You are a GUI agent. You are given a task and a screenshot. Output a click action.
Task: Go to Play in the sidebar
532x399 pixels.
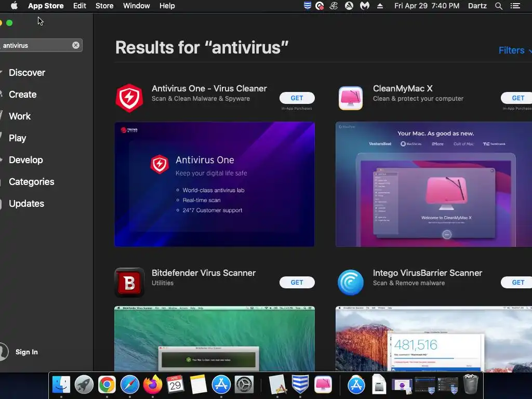(17, 138)
